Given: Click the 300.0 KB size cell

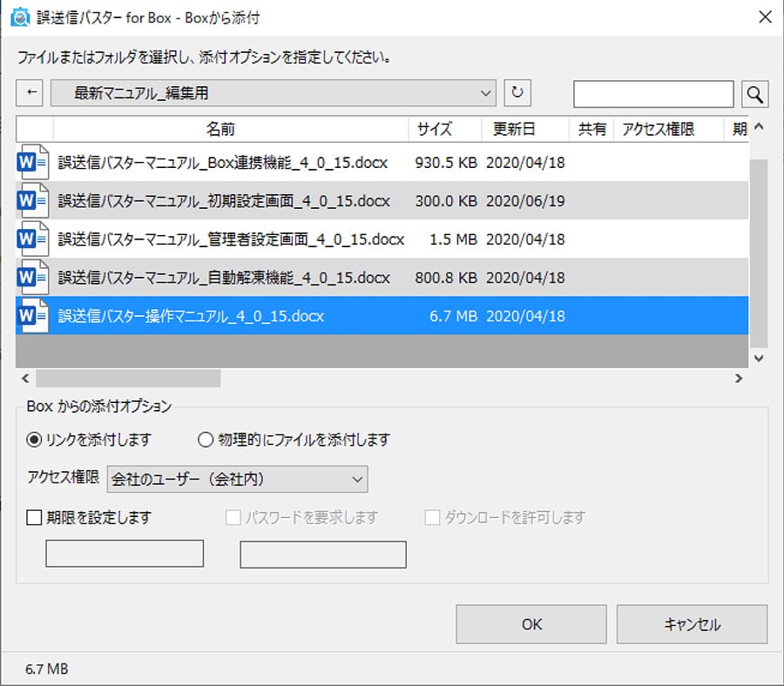Looking at the screenshot, I should click(445, 201).
